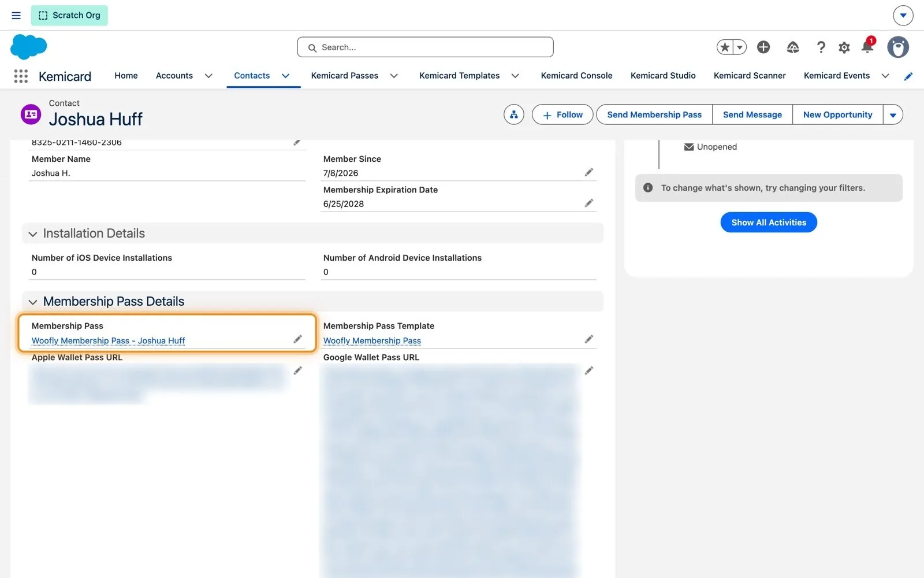The height and width of the screenshot is (578, 924).
Task: Open the Kemicard Templates tab
Action: pyautogui.click(x=460, y=76)
